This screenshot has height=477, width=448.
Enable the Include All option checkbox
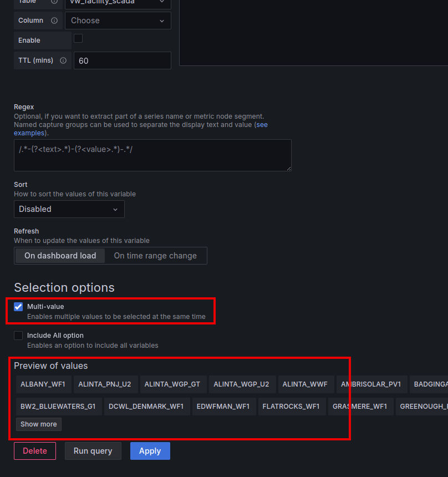click(x=18, y=336)
